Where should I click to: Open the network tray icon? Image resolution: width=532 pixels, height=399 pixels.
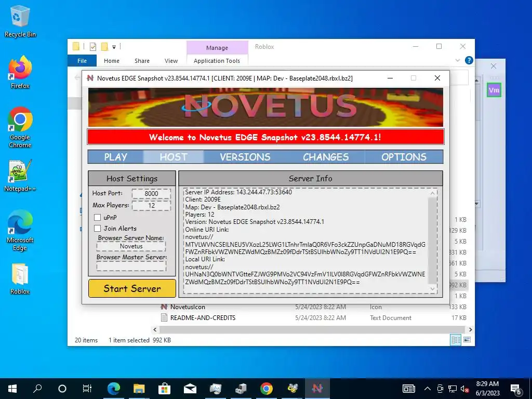[453, 389]
